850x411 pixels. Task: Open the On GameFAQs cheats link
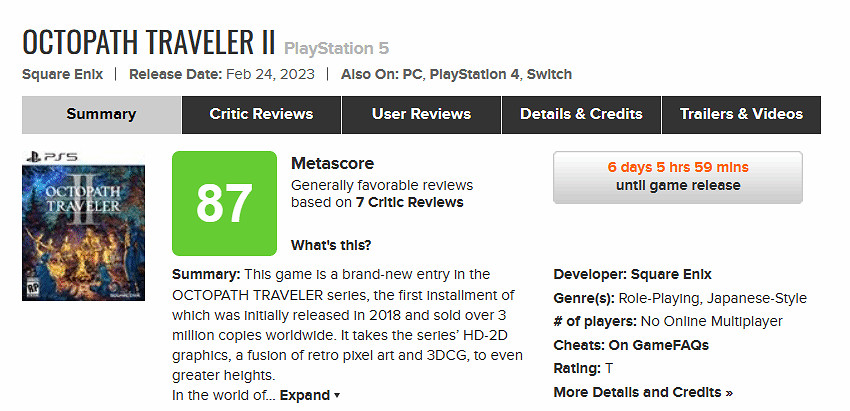660,345
